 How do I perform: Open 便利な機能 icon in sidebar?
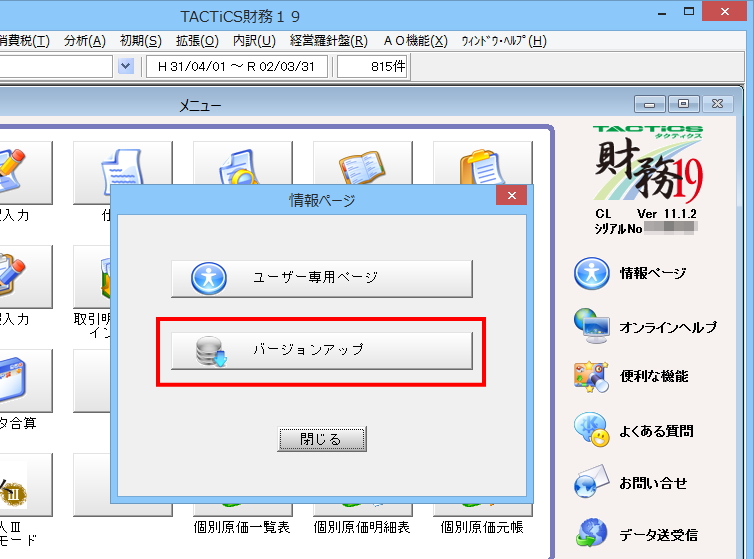click(591, 377)
